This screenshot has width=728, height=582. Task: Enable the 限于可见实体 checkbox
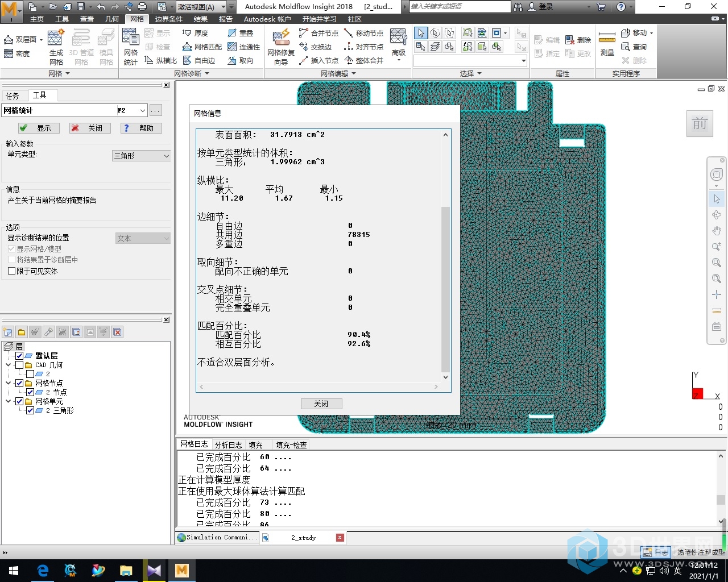(x=11, y=271)
